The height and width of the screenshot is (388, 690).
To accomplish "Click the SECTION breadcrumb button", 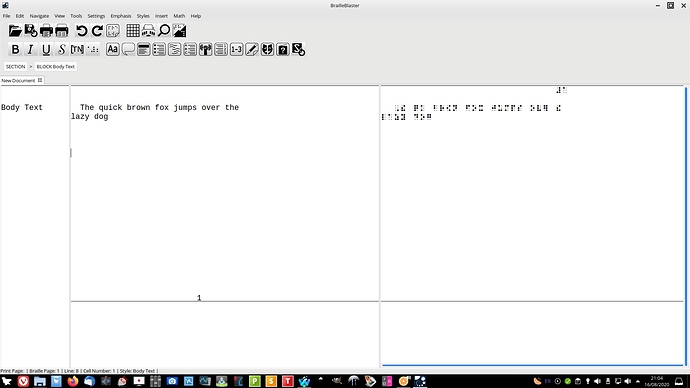I will coord(15,66).
